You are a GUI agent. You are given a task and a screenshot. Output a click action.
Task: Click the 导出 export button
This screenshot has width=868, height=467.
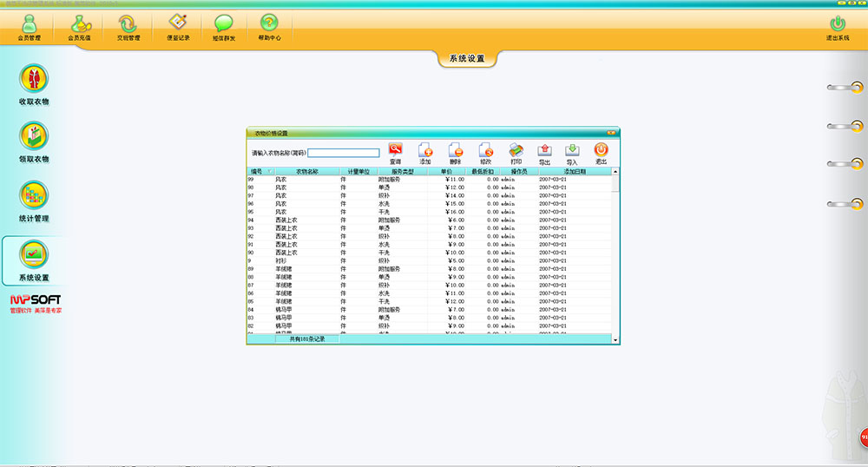click(x=545, y=153)
